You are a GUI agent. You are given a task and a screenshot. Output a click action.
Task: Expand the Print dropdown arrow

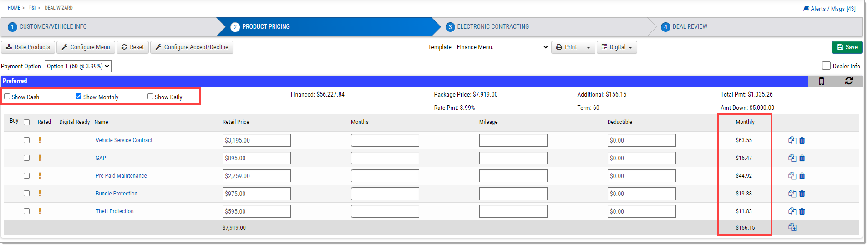588,47
